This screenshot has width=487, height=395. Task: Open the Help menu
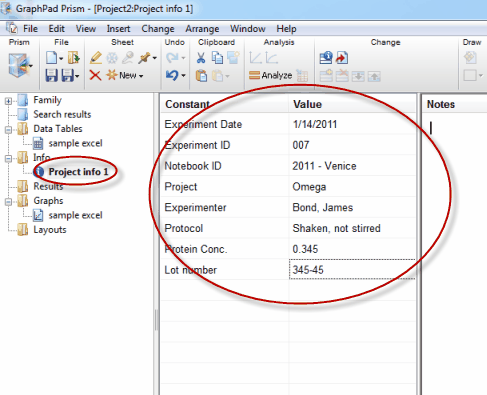pos(286,29)
